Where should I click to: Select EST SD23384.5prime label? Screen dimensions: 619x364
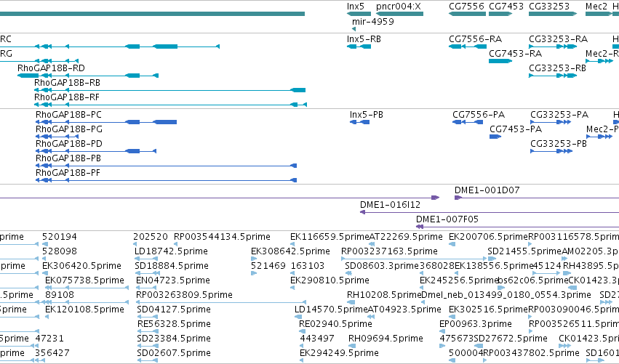pos(174,339)
